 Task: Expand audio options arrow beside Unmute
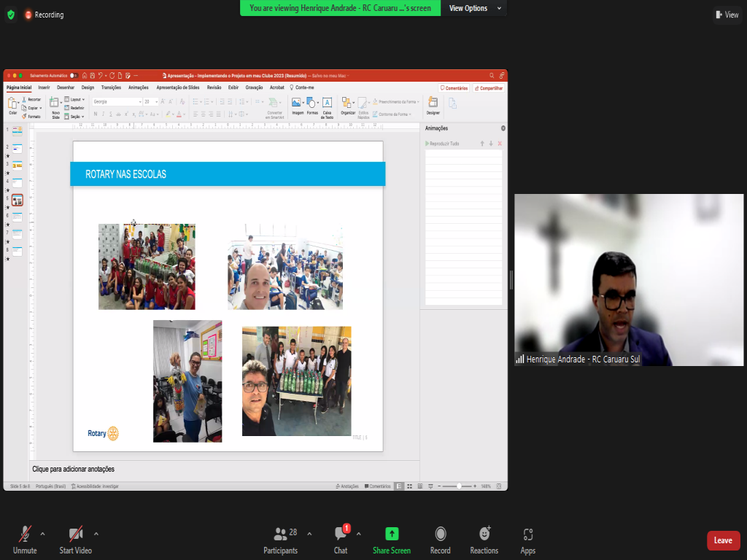tap(42, 533)
